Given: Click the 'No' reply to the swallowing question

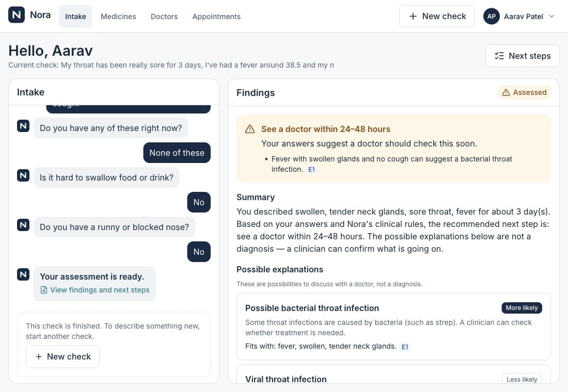Looking at the screenshot, I should (x=199, y=202).
